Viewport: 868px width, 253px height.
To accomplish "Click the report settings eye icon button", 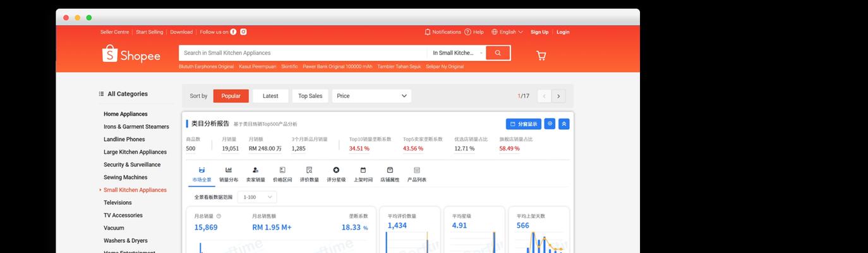I will coord(550,124).
